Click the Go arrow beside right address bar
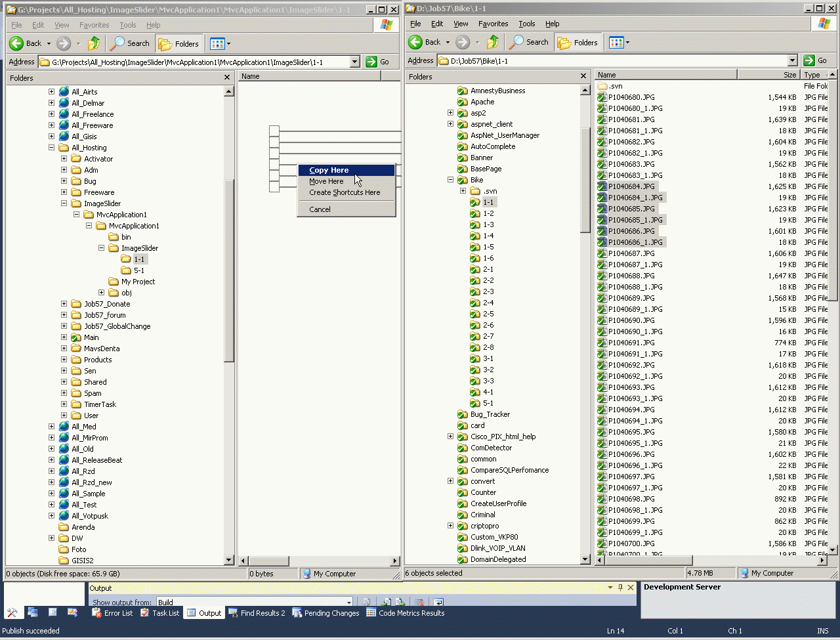This screenshot has height=640, width=840. [809, 60]
